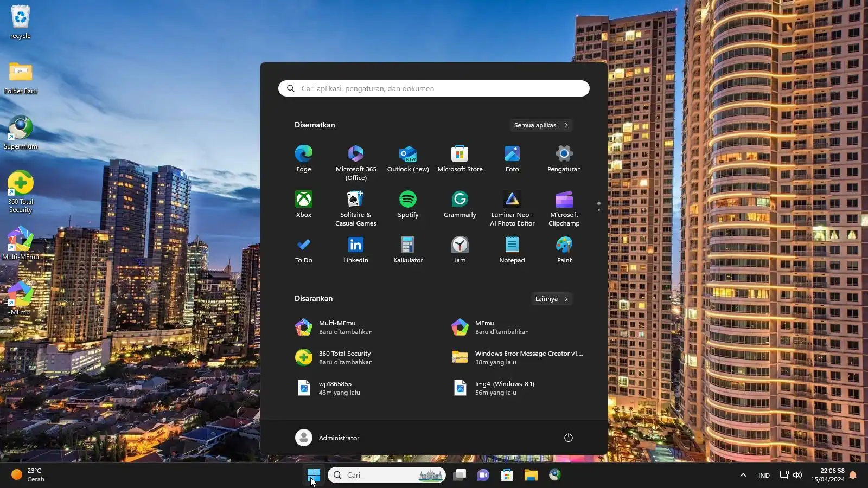Open Paint from pinned apps

[x=564, y=250]
